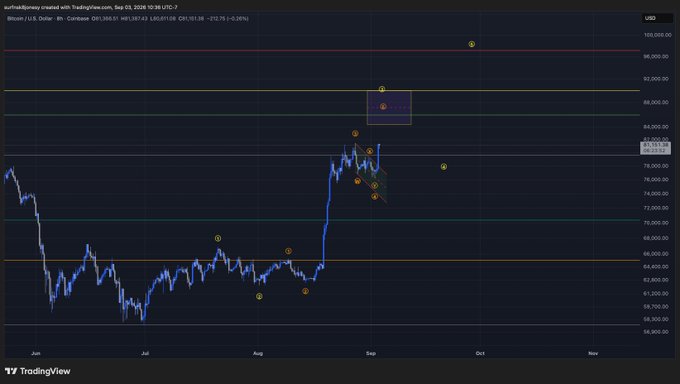This screenshot has width=680, height=384.
Task: Click yellow wave marker atop the purple rectangle
Action: pos(382,89)
